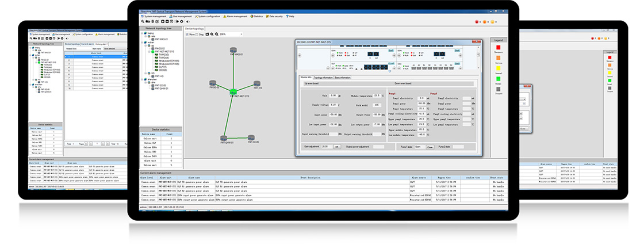This screenshot has height=249, width=644.
Task: Collapse the FMT-NET-MGT-SYS tree node expander
Action: pyautogui.click(x=149, y=52)
